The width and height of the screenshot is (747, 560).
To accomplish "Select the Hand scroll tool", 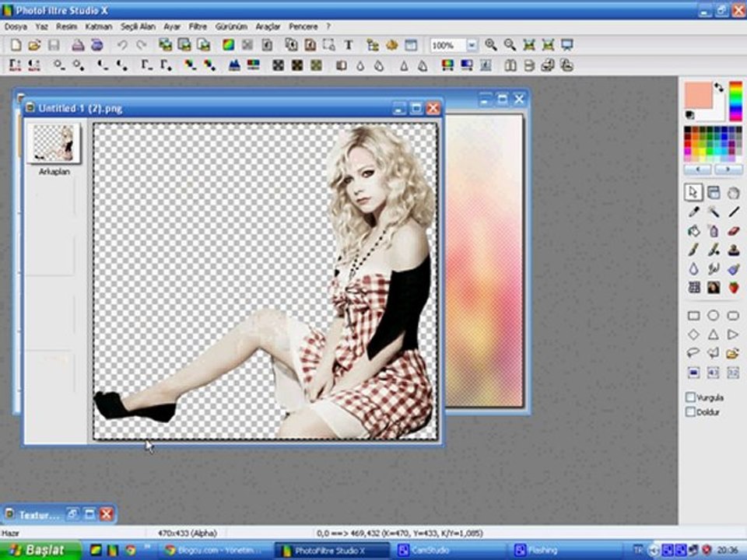I will pyautogui.click(x=733, y=192).
